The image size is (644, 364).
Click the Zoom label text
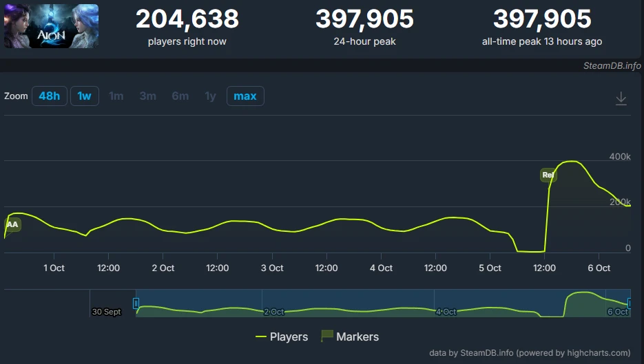(x=16, y=96)
